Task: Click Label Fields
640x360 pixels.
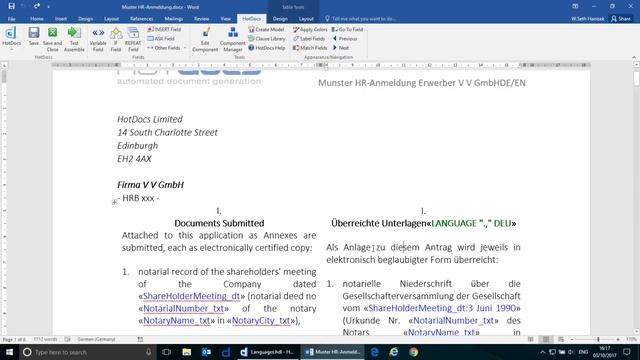Action: pyautogui.click(x=309, y=38)
